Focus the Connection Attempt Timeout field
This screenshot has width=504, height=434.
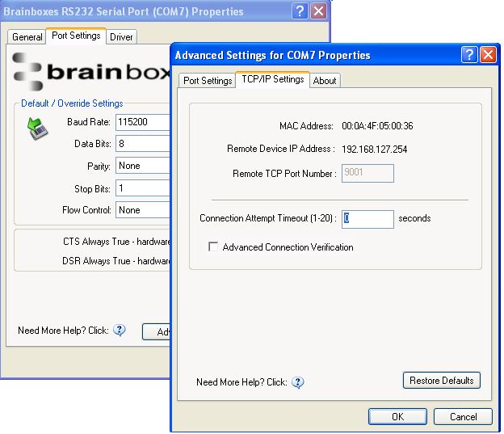[x=367, y=219]
